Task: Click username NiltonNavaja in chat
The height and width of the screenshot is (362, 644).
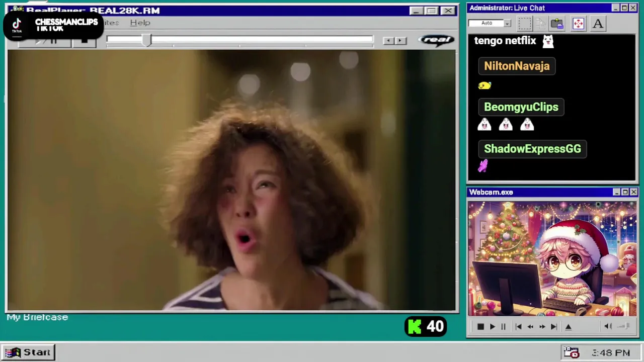Action: pyautogui.click(x=517, y=66)
